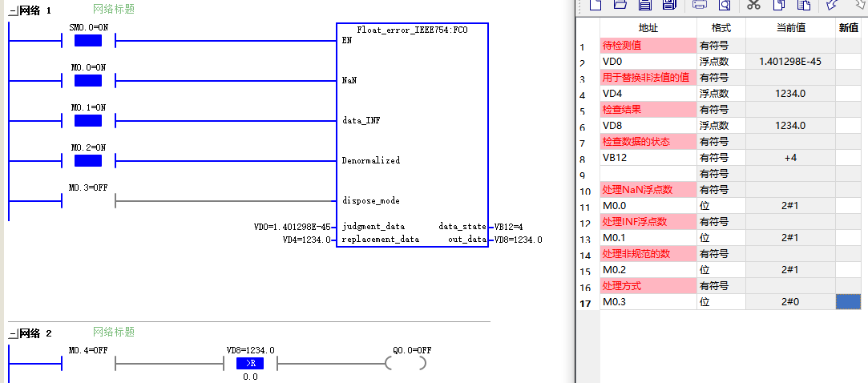Click the dispose_mode input pin label
The width and height of the screenshot is (868, 383).
click(x=371, y=200)
